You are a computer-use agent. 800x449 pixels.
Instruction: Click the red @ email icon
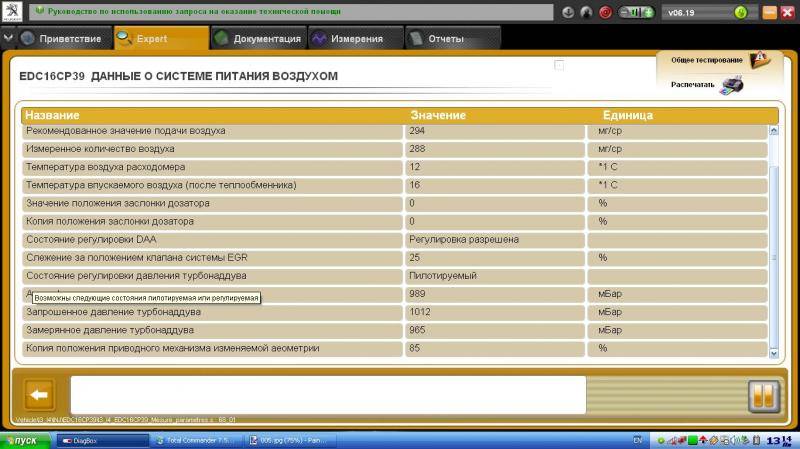605,13
